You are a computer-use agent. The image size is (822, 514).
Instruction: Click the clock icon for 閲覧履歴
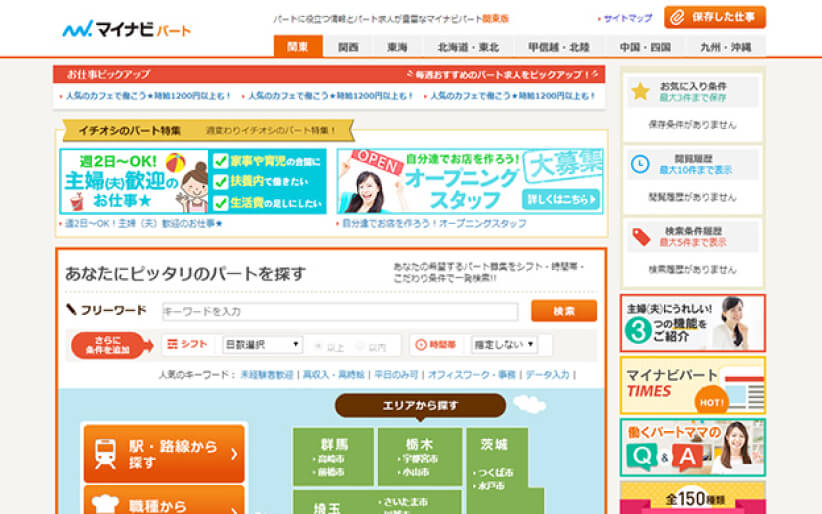click(640, 164)
